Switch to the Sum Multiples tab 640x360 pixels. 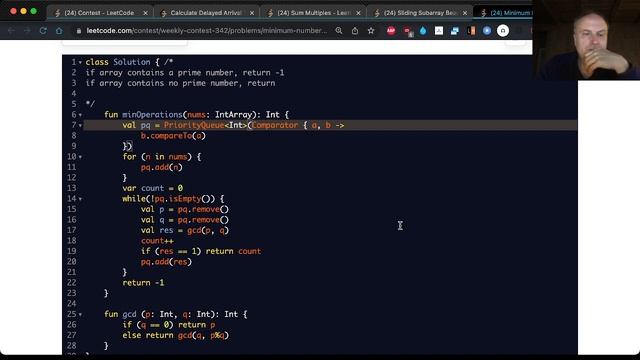point(313,13)
